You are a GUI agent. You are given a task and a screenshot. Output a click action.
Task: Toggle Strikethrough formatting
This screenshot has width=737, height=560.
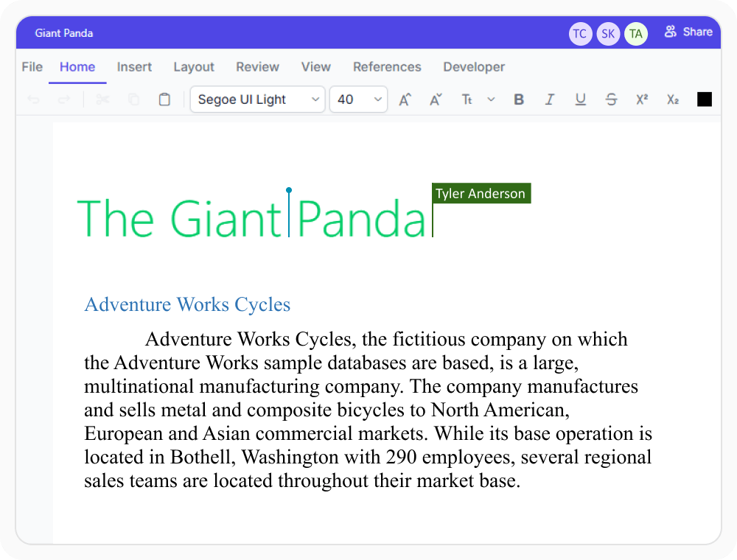coord(611,99)
